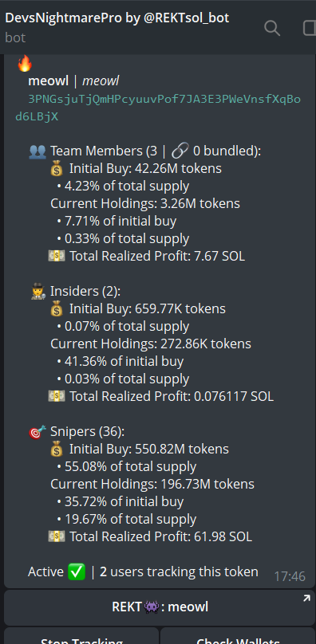
Task: Click the green checkmark next to Active
Action: [77, 572]
